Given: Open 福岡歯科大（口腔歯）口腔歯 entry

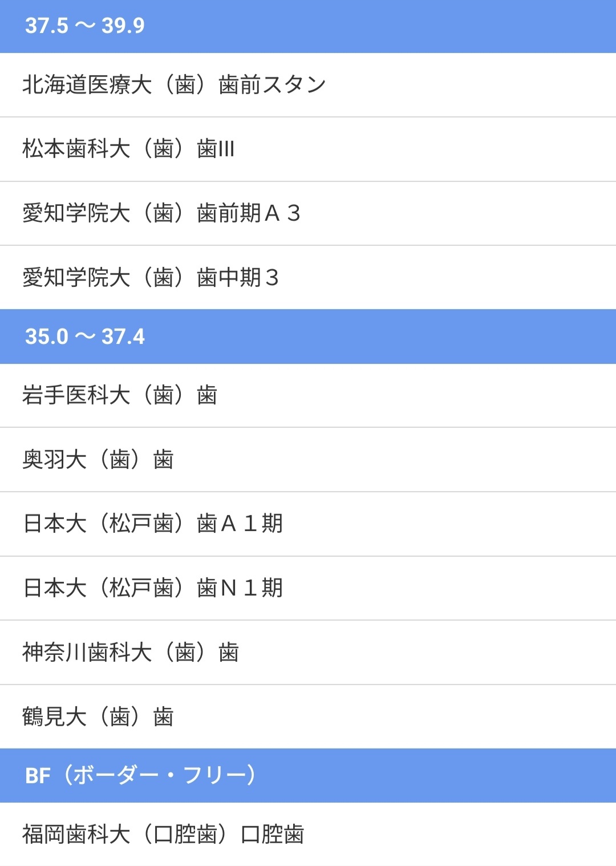Looking at the screenshot, I should [x=163, y=834].
